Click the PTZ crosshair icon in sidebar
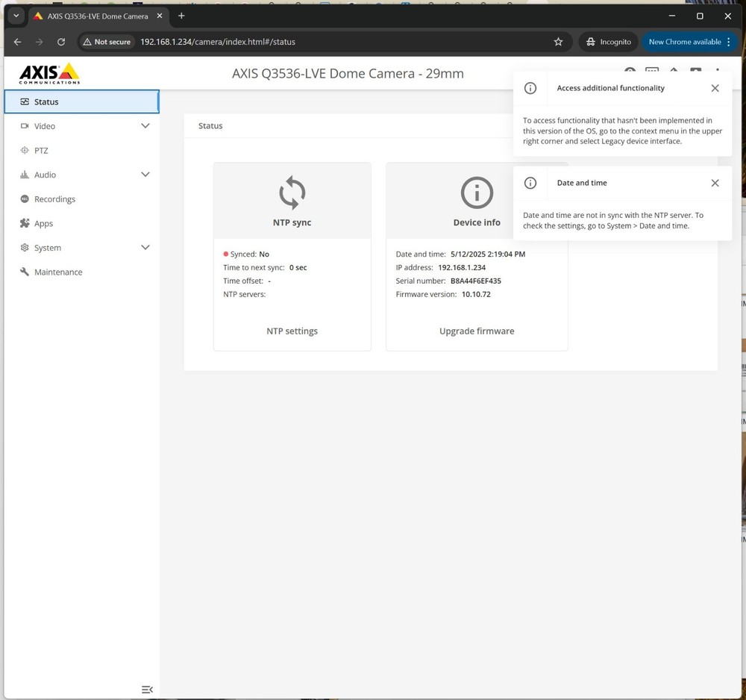 [25, 151]
